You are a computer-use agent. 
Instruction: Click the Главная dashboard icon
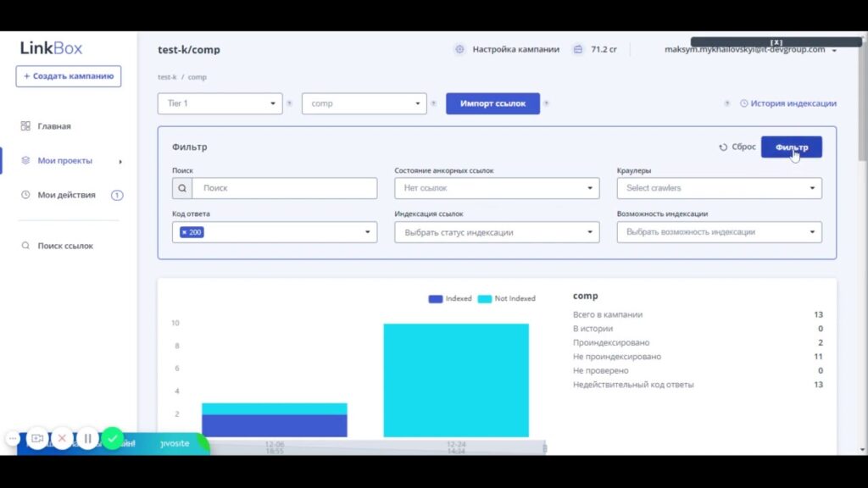[x=25, y=126]
